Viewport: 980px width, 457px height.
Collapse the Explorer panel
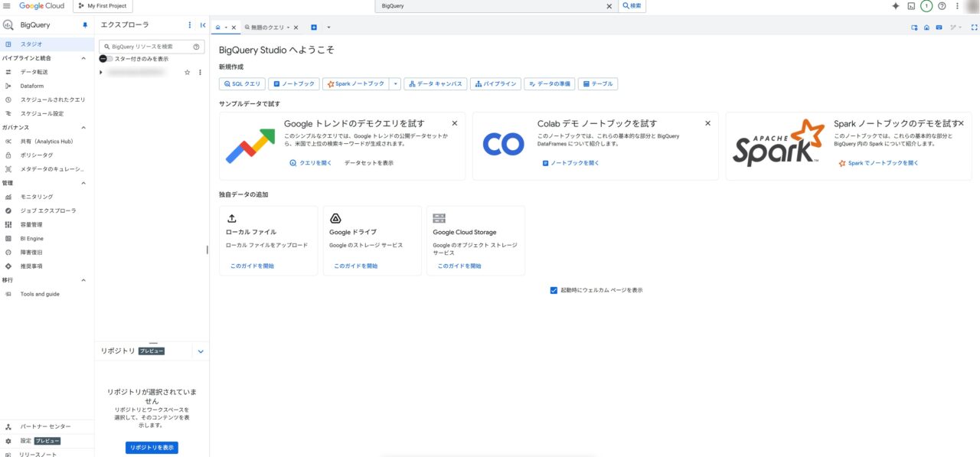(x=203, y=25)
